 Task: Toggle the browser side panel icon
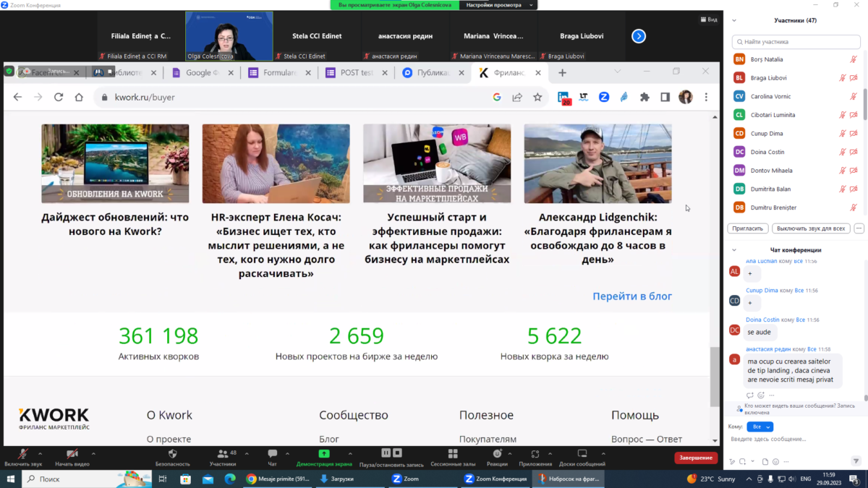665,97
